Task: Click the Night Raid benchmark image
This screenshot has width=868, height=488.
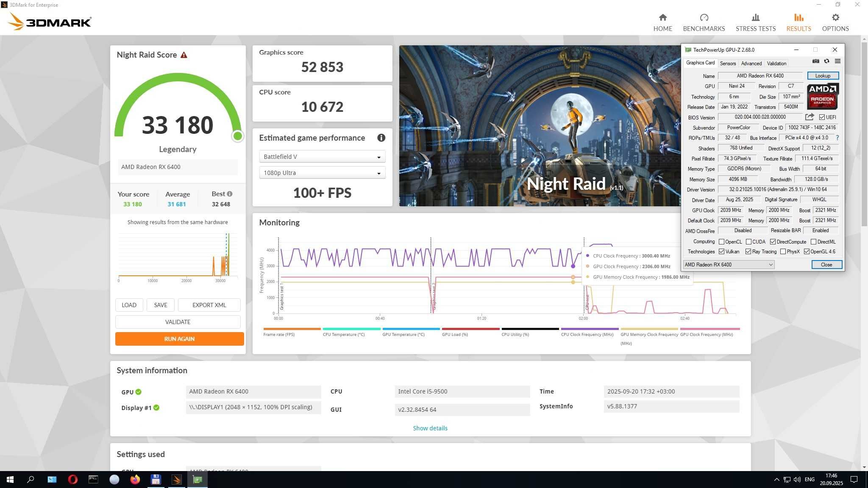Action: [540, 126]
